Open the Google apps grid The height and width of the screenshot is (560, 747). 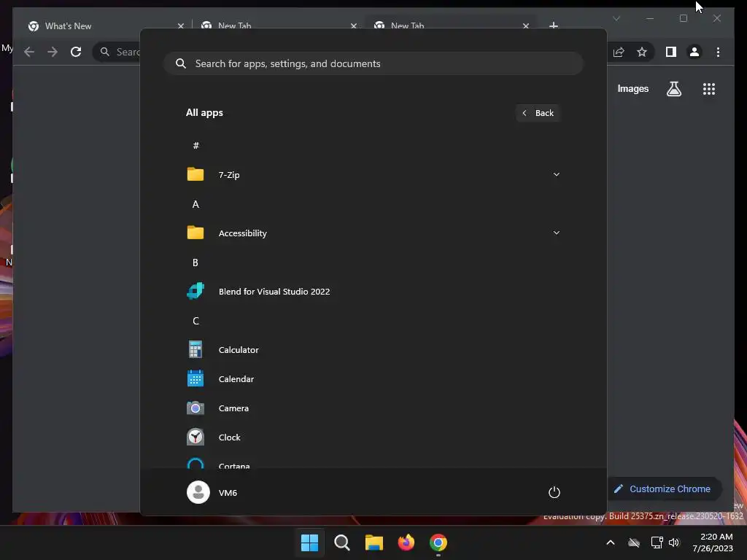tap(709, 89)
